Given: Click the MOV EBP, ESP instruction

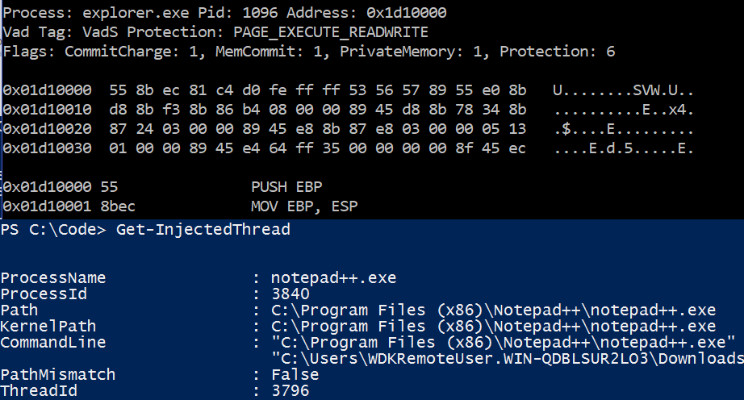Looking at the screenshot, I should coord(304,207).
